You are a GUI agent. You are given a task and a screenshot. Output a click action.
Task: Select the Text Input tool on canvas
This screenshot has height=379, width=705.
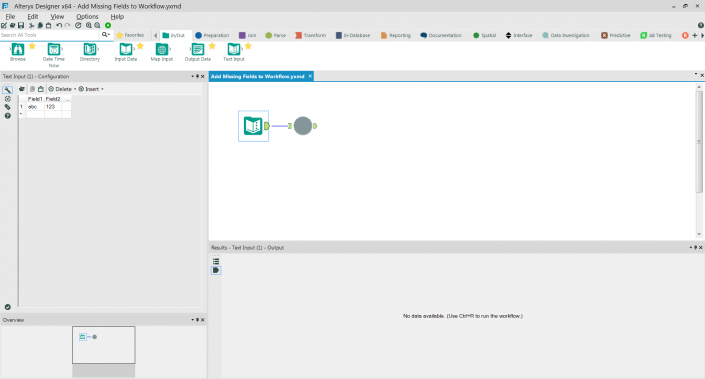(253, 126)
